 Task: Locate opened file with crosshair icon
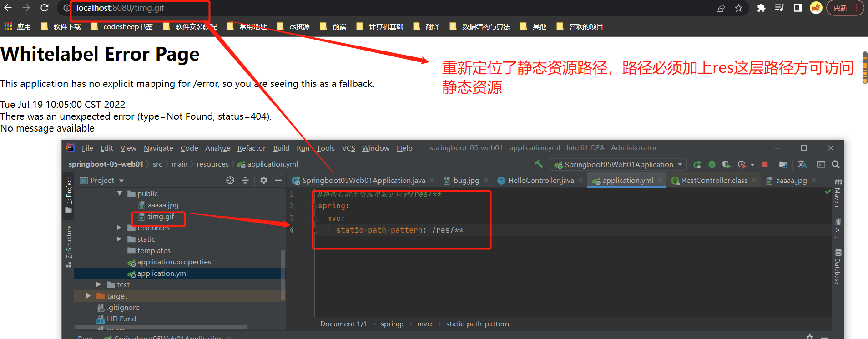(230, 180)
